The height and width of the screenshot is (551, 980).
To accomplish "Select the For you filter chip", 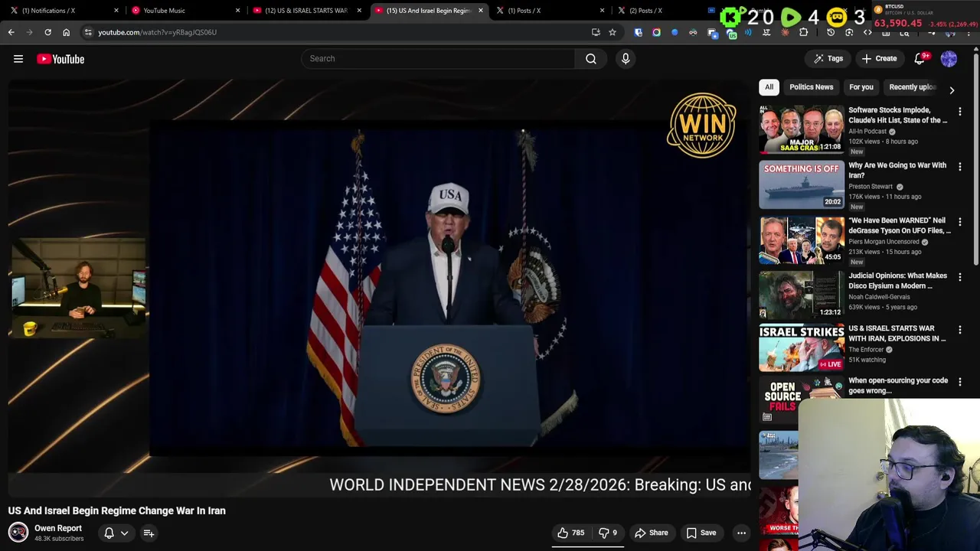I will pyautogui.click(x=861, y=87).
